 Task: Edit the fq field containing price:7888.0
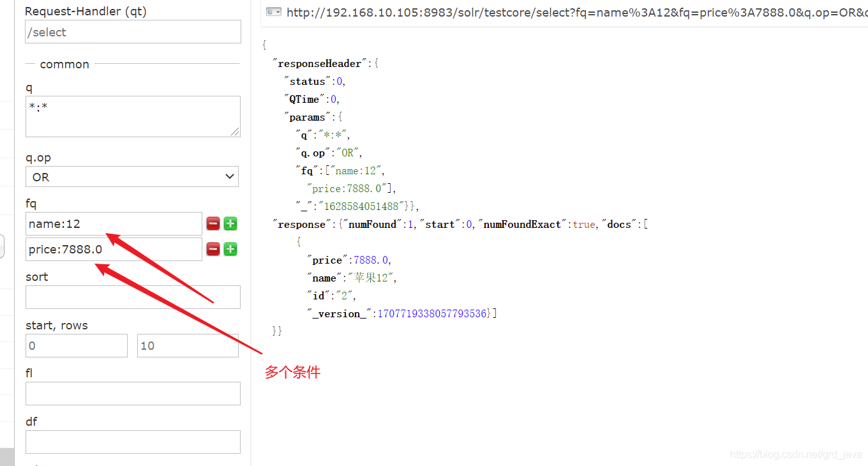tap(114, 249)
